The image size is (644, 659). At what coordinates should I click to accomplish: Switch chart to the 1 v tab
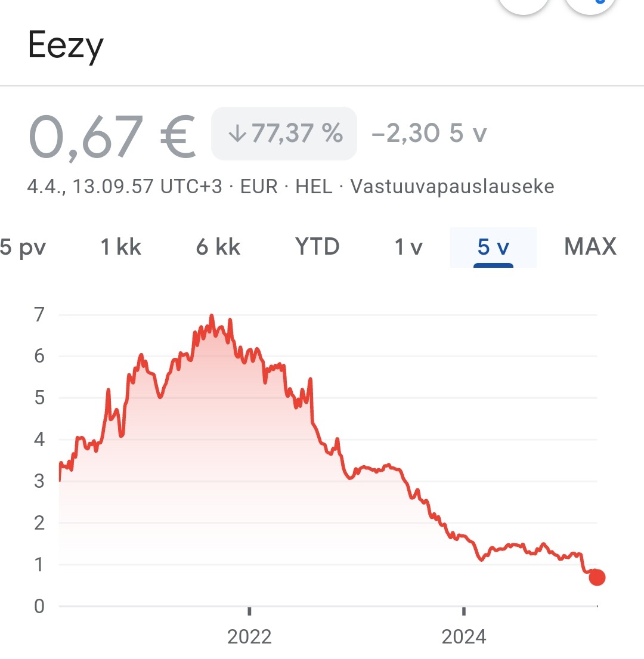pos(408,247)
